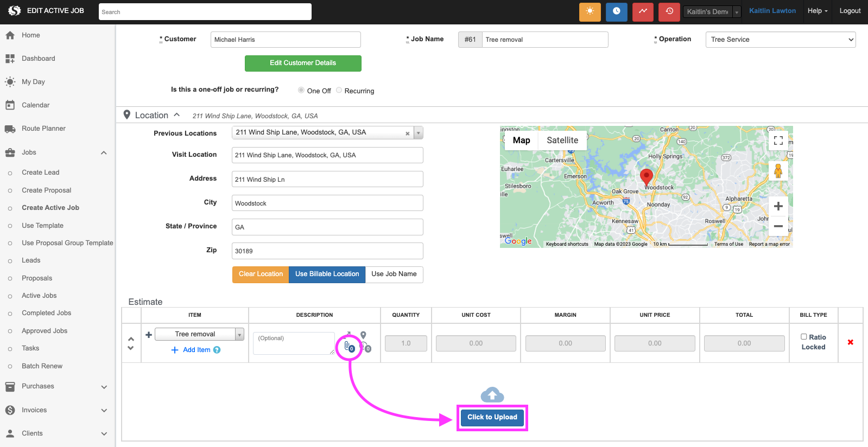Click the Zip input field
The width and height of the screenshot is (868, 447).
click(327, 251)
